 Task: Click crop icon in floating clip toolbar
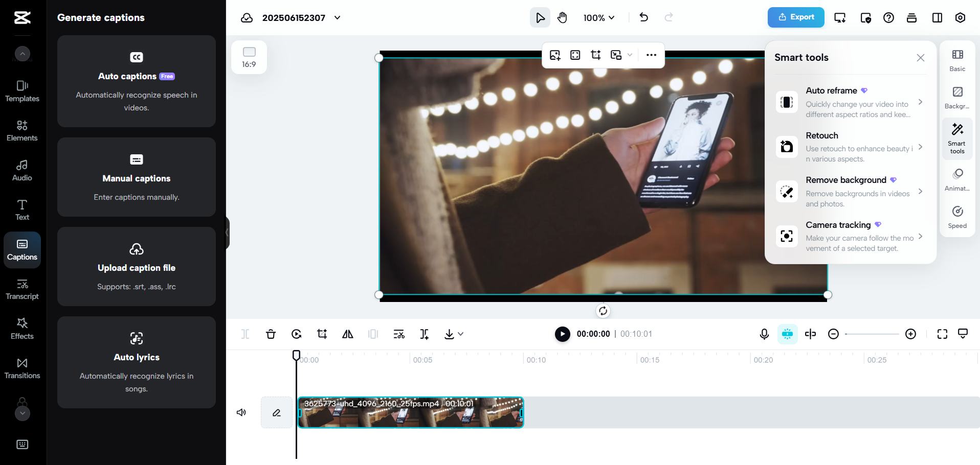click(596, 55)
